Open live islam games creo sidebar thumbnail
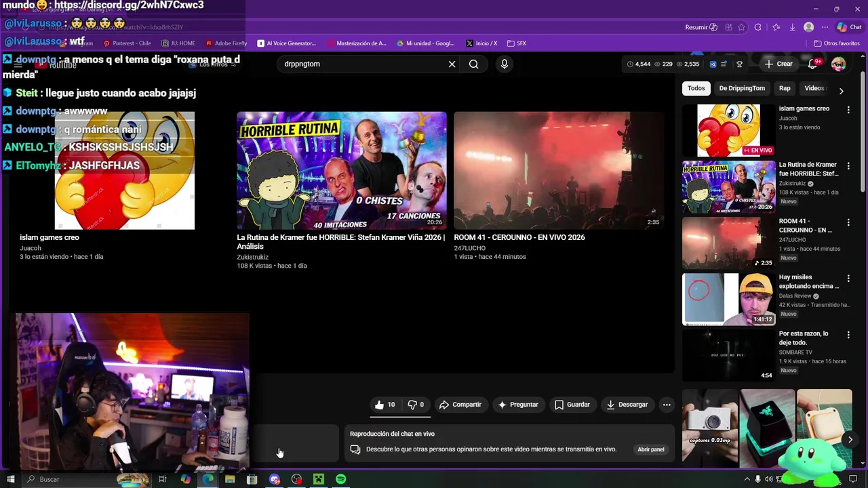Viewport: 868px width, 488px height. pyautogui.click(x=728, y=130)
